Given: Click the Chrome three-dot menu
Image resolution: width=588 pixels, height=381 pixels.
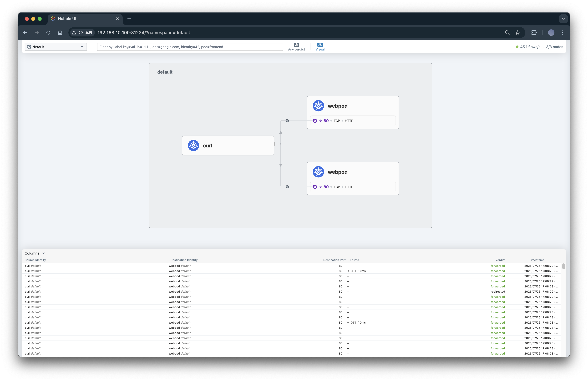Looking at the screenshot, I should 563,33.
